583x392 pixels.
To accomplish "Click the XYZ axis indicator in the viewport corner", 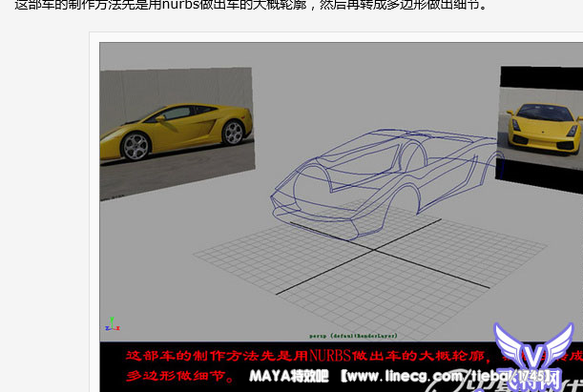I will click(x=111, y=323).
